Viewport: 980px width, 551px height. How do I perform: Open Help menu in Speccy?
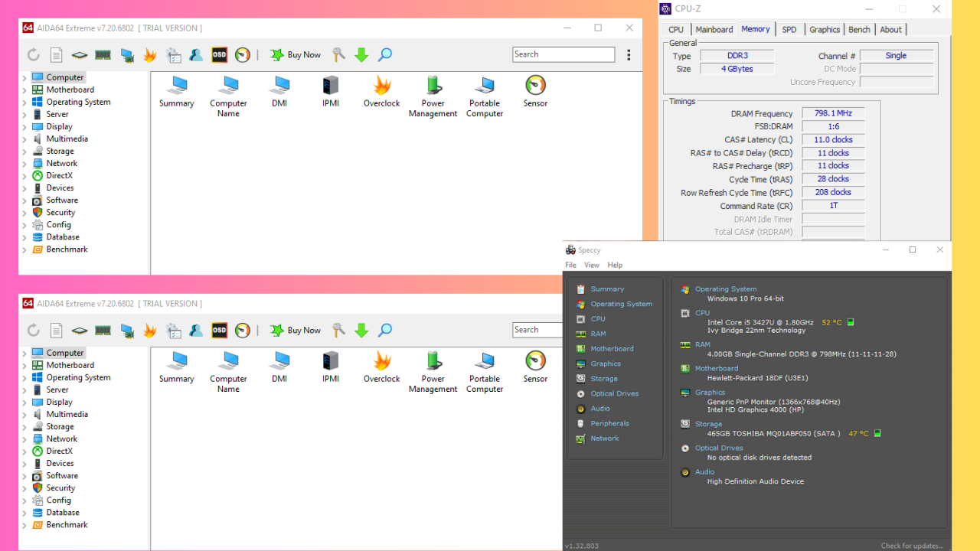coord(615,265)
